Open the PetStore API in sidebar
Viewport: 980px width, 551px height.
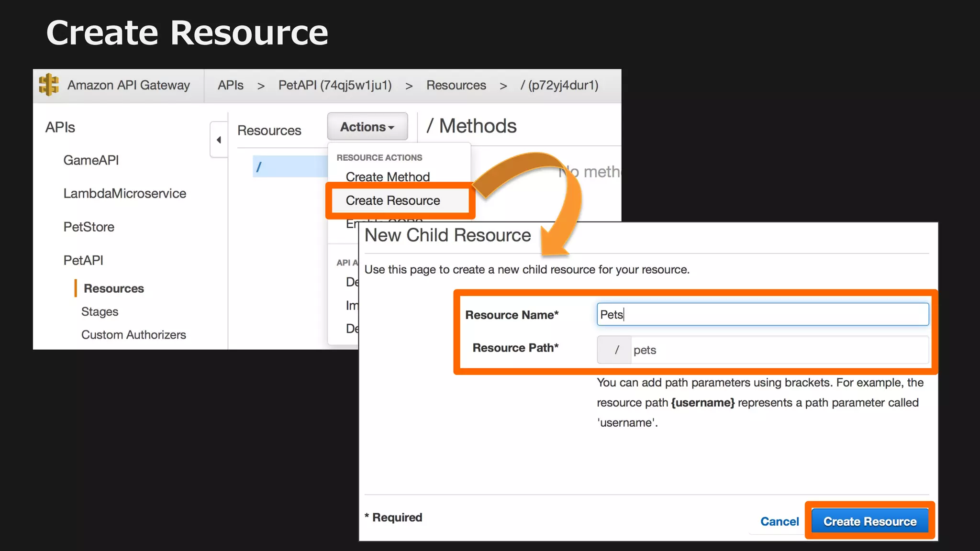tap(89, 227)
